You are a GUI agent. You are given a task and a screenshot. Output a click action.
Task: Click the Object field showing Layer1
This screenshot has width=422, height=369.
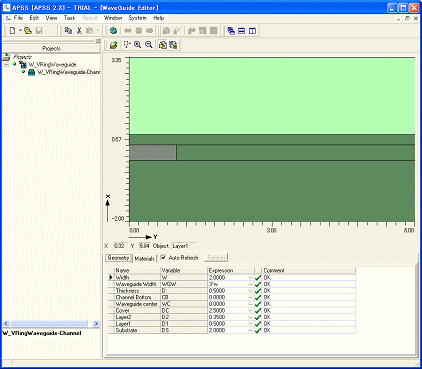[184, 246]
